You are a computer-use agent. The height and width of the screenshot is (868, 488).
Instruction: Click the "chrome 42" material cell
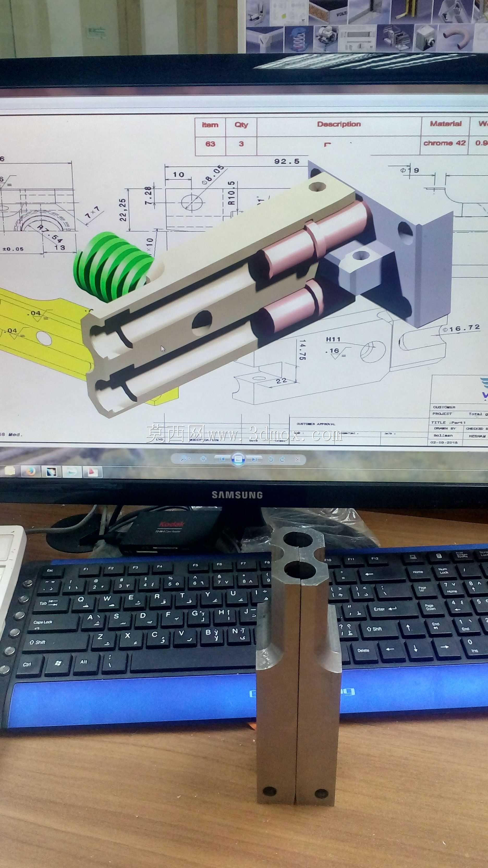pyautogui.click(x=444, y=143)
